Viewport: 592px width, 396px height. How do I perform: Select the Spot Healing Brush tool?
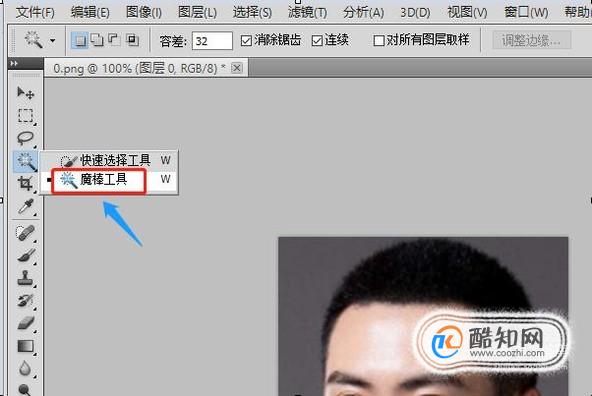point(25,233)
